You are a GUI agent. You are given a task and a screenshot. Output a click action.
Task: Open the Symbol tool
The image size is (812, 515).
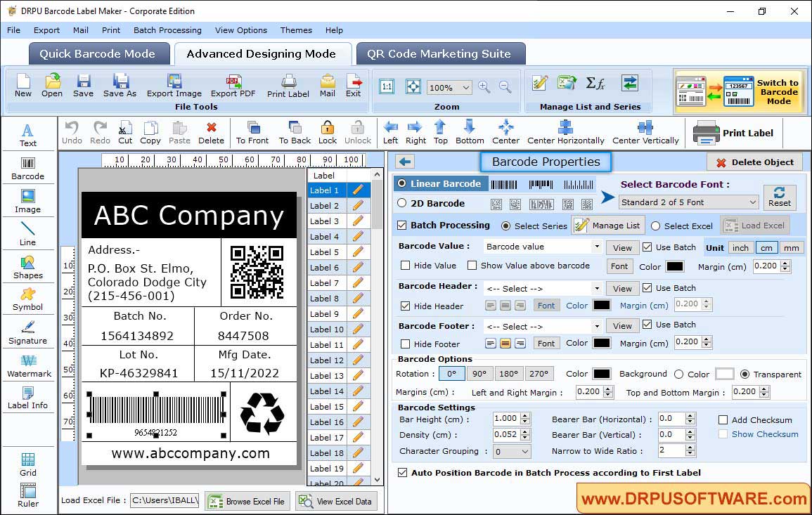[x=28, y=300]
